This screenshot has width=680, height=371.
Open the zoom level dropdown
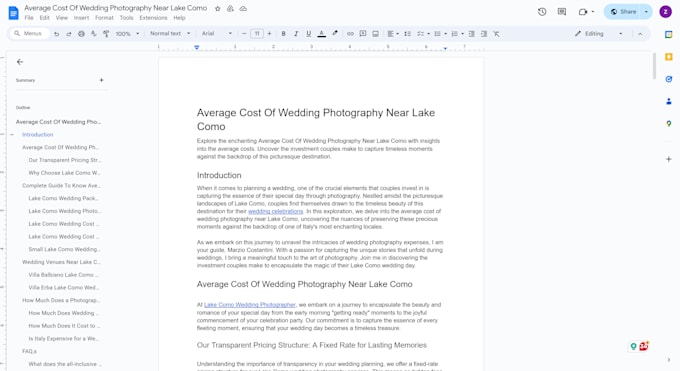(128, 33)
